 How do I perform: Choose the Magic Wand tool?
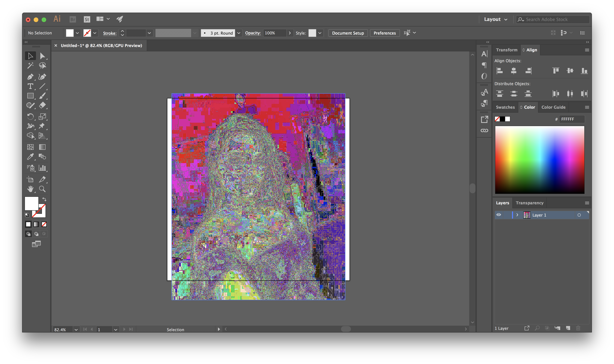coord(30,65)
